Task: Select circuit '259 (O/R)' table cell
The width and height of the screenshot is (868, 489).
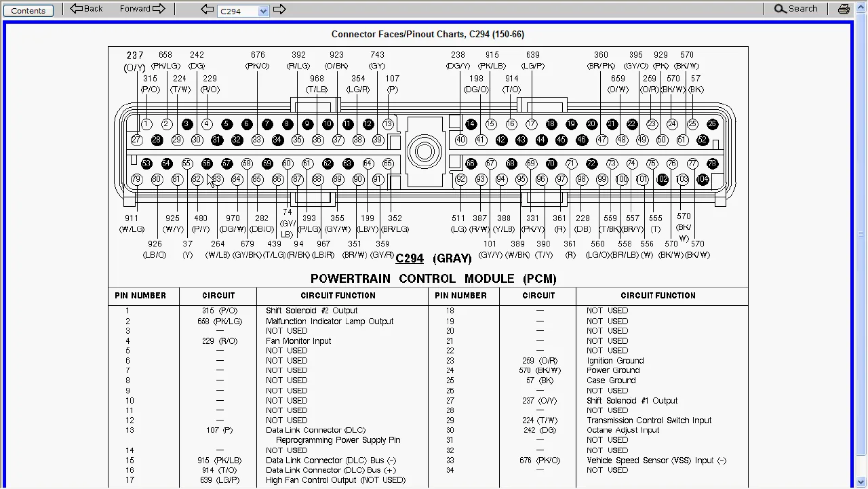Action: 540,361
